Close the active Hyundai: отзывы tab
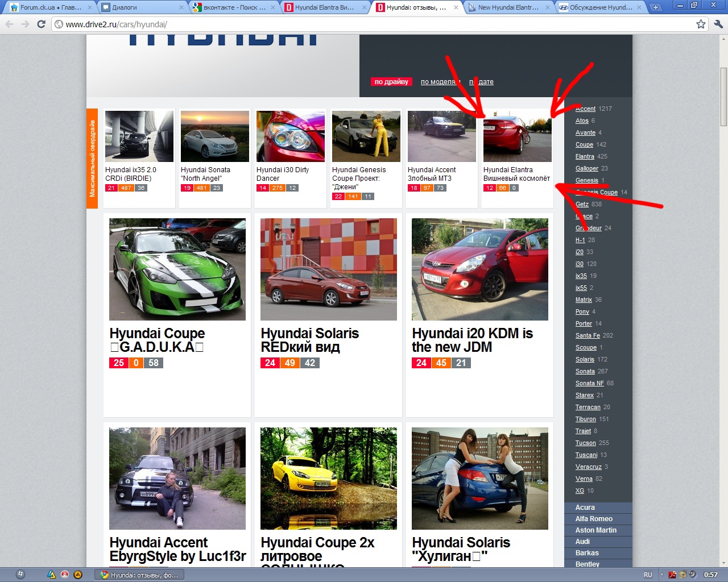 [456, 7]
